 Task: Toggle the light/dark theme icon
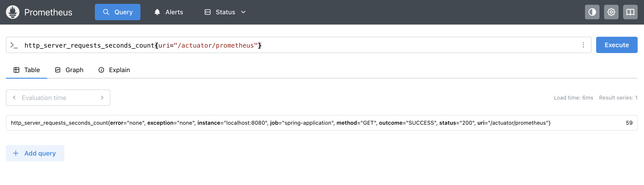pos(592,12)
